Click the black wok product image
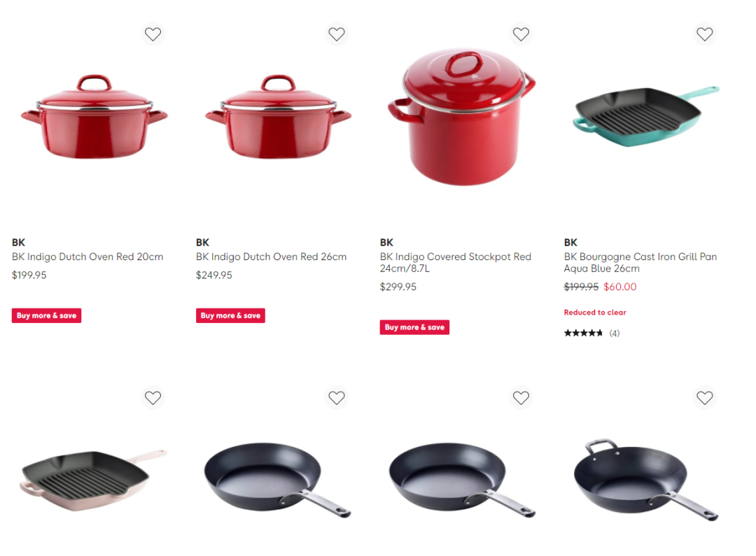Viewport: 756px width, 556px height. 646,479
